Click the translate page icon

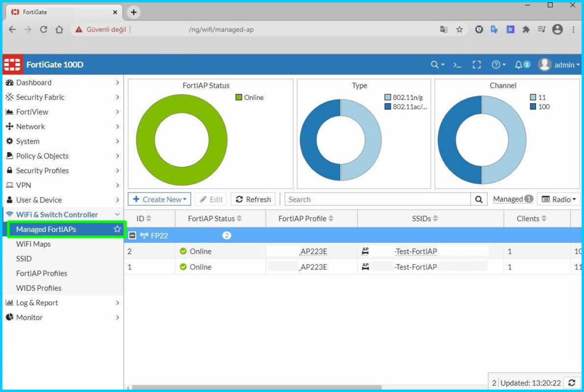[x=444, y=30]
